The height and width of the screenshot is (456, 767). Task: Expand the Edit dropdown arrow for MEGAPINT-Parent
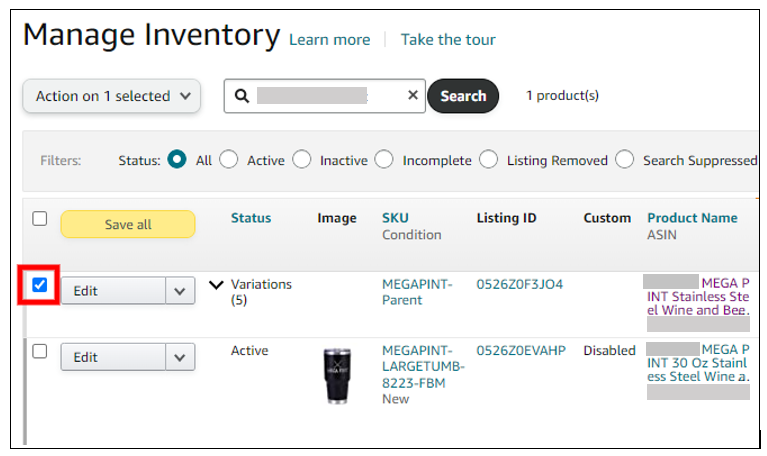tap(180, 291)
